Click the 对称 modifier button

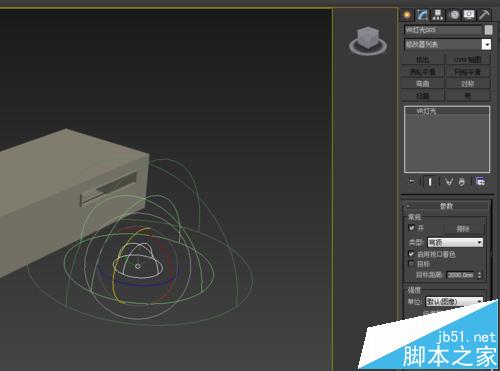pyautogui.click(x=468, y=84)
